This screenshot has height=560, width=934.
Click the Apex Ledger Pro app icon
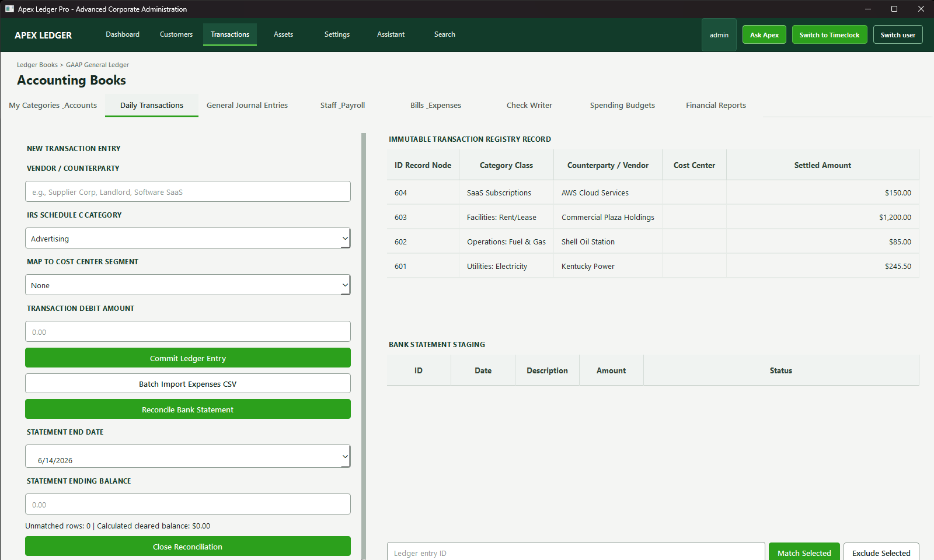[x=9, y=9]
